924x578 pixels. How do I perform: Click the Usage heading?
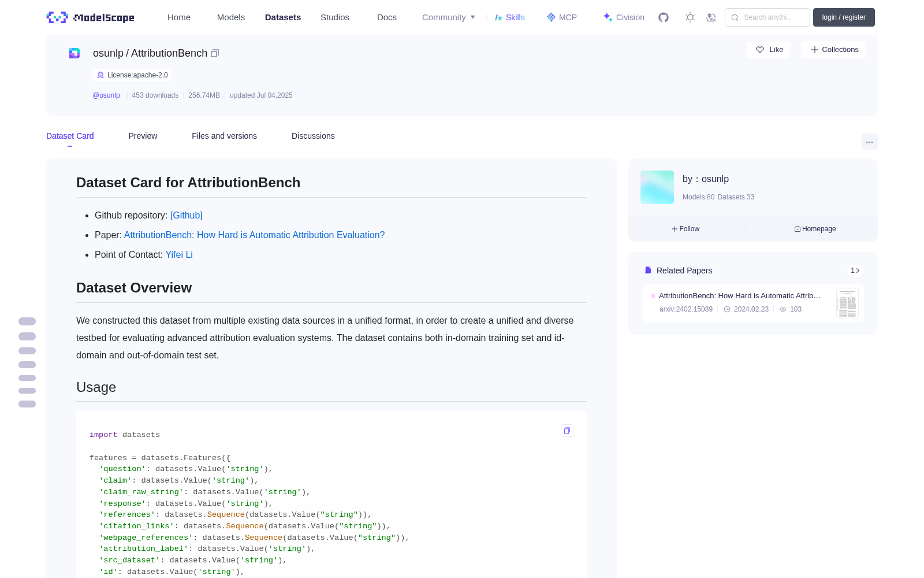(x=96, y=387)
